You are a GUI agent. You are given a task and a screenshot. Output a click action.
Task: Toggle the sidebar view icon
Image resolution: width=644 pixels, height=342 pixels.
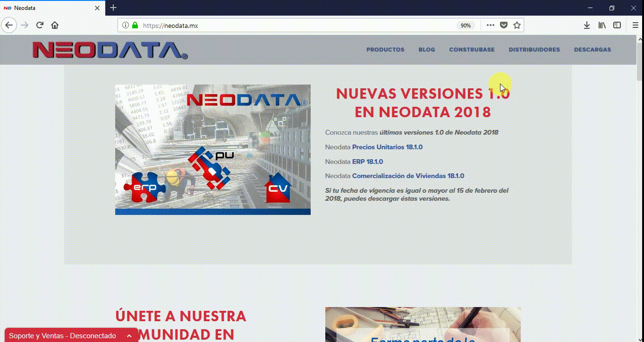[x=617, y=25]
